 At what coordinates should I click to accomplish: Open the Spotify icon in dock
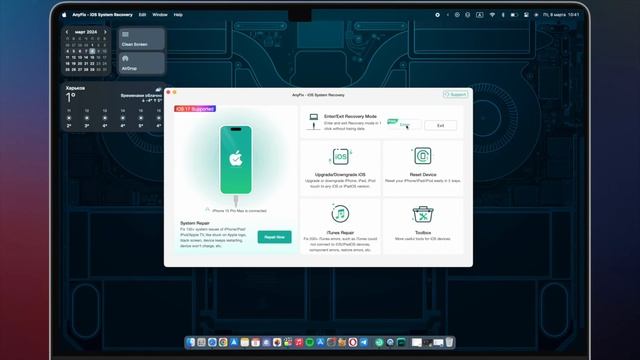[309, 342]
